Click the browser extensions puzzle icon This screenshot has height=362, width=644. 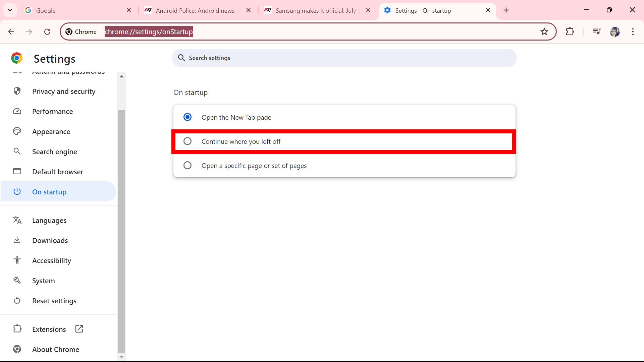tap(570, 32)
